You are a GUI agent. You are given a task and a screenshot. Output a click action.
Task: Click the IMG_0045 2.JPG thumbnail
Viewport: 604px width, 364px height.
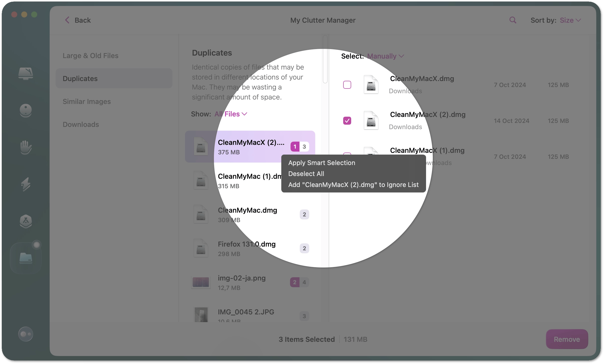coord(201,314)
